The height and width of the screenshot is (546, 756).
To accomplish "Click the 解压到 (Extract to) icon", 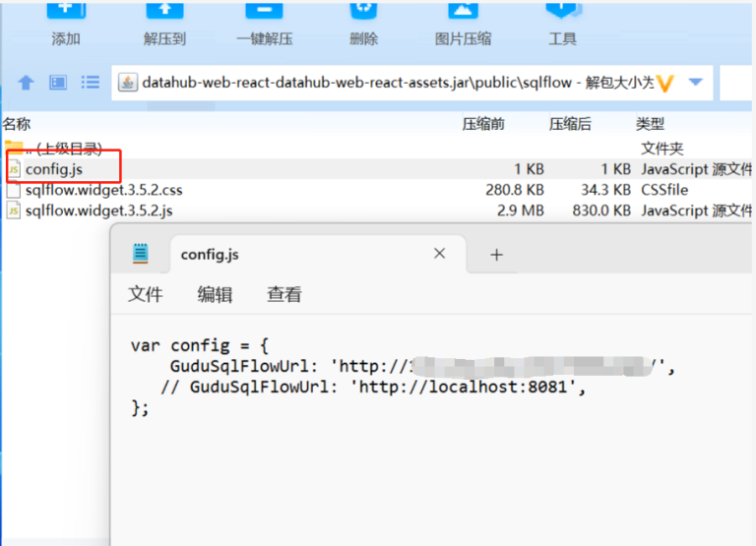I will 164,12.
